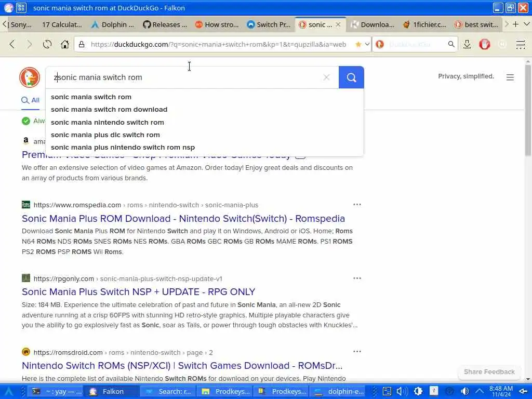Image resolution: width=532 pixels, height=399 pixels.
Task: Clear the search box text
Action: pos(326,77)
